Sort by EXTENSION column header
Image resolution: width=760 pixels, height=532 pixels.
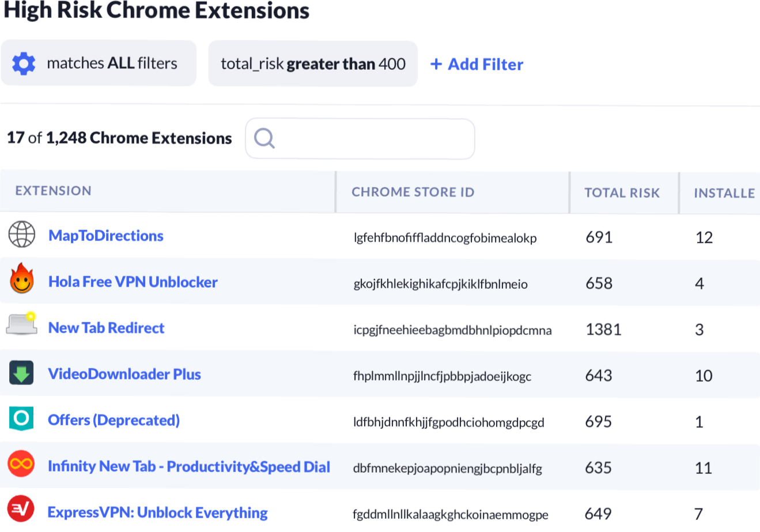point(54,191)
